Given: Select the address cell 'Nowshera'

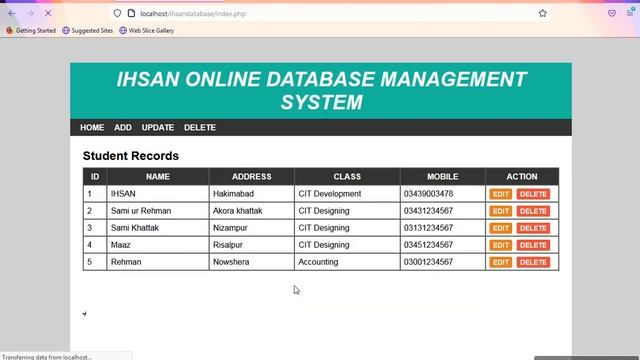Looking at the screenshot, I should pyautogui.click(x=251, y=262).
